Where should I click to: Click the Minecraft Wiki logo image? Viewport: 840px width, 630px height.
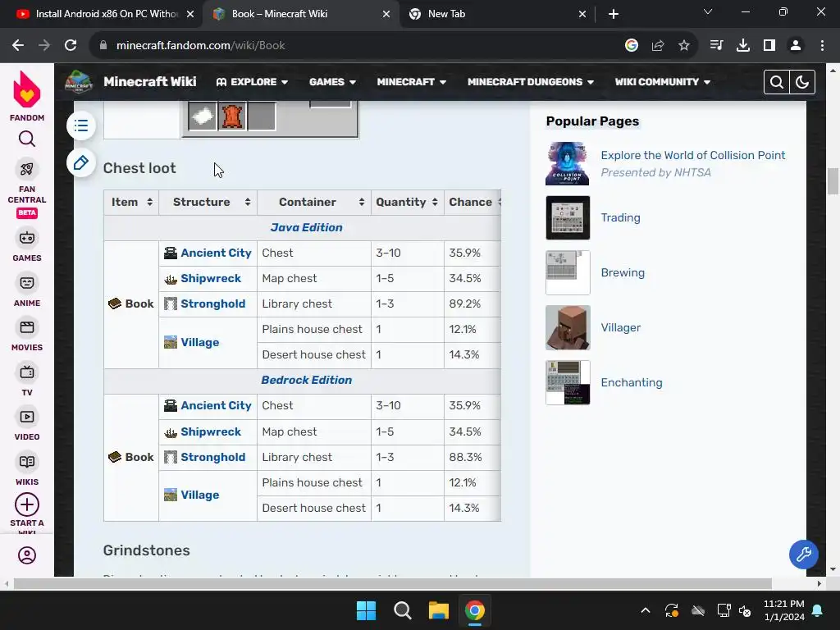coord(78,82)
